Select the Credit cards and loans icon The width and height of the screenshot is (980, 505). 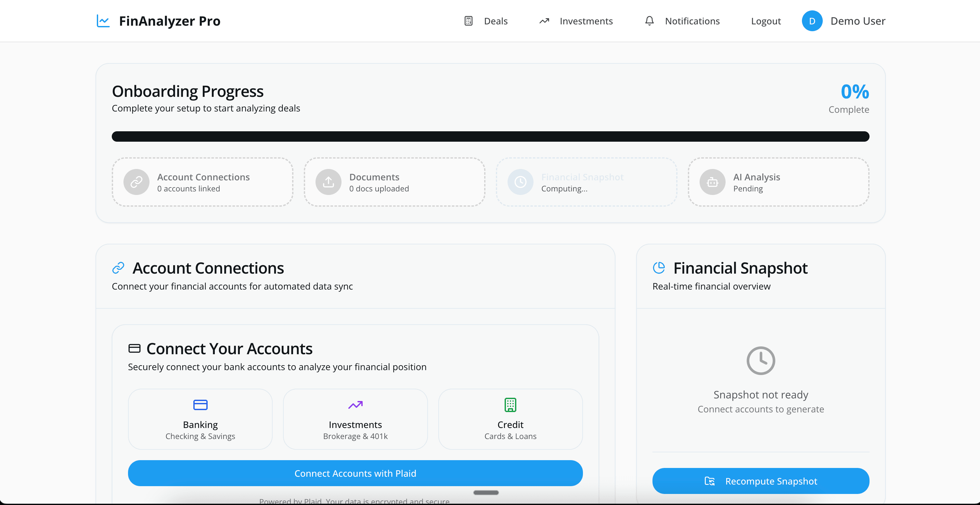[510, 405]
